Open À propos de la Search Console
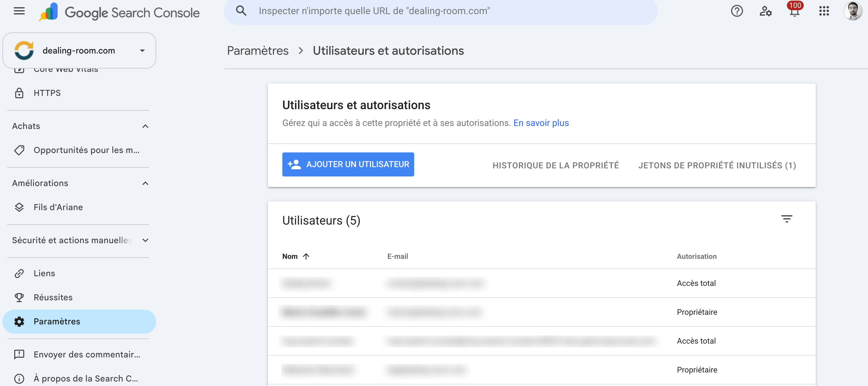Viewport: 868px width, 386px height. [x=79, y=378]
